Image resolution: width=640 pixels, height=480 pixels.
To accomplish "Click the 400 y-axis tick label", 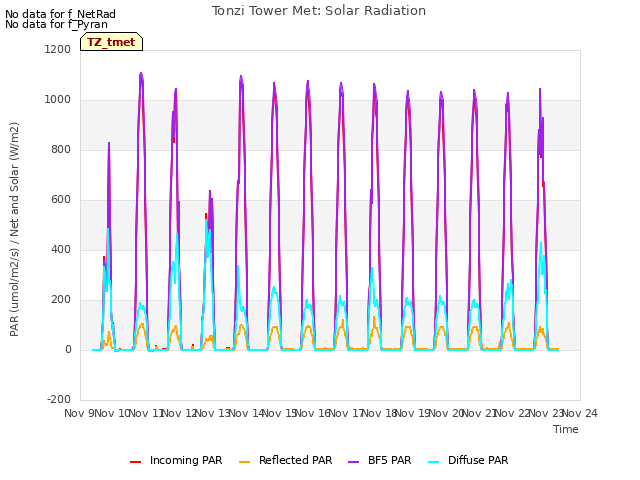I will pyautogui.click(x=61, y=249).
